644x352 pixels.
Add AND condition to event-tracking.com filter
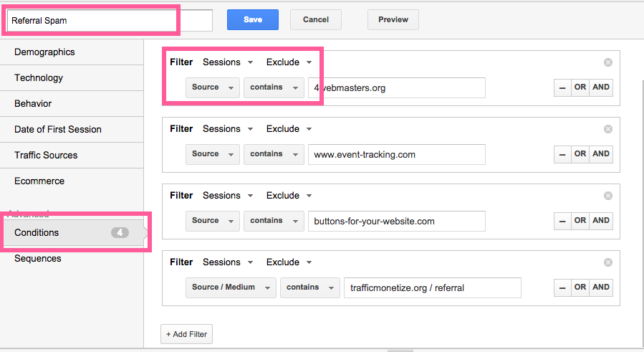pos(601,154)
